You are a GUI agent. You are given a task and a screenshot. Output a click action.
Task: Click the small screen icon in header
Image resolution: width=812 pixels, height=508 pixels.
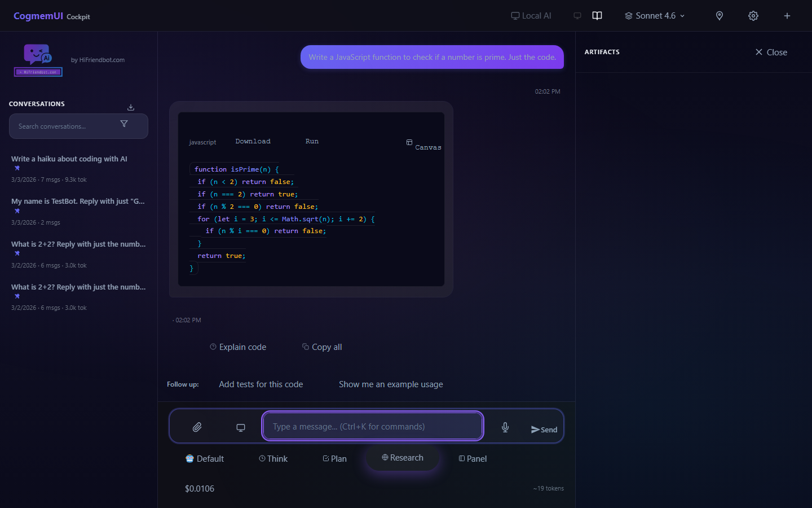tap(577, 16)
